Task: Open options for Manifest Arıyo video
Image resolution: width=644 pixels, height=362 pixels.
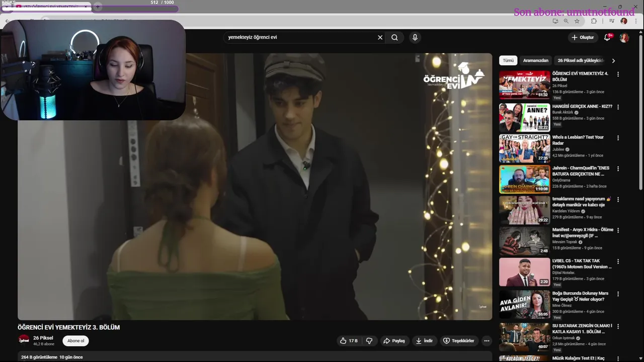Action: click(618, 230)
